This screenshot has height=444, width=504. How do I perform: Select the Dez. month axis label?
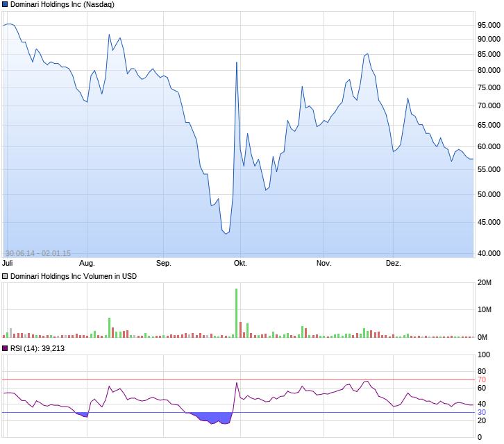(394, 263)
